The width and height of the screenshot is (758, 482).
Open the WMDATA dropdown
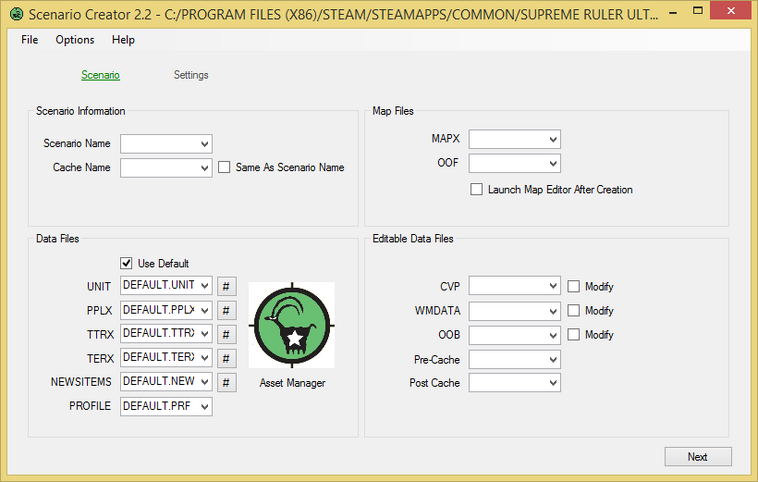pos(514,310)
